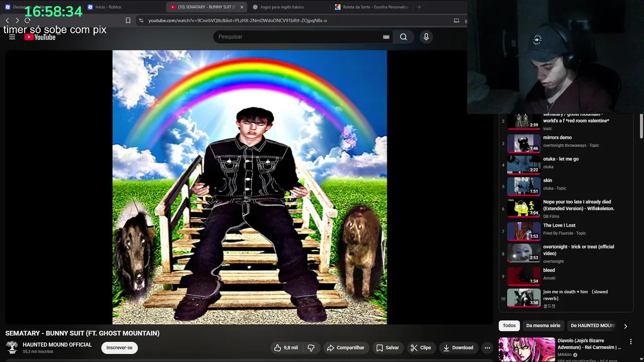
Task: Dislike the video with thumbs down
Action: (x=311, y=347)
